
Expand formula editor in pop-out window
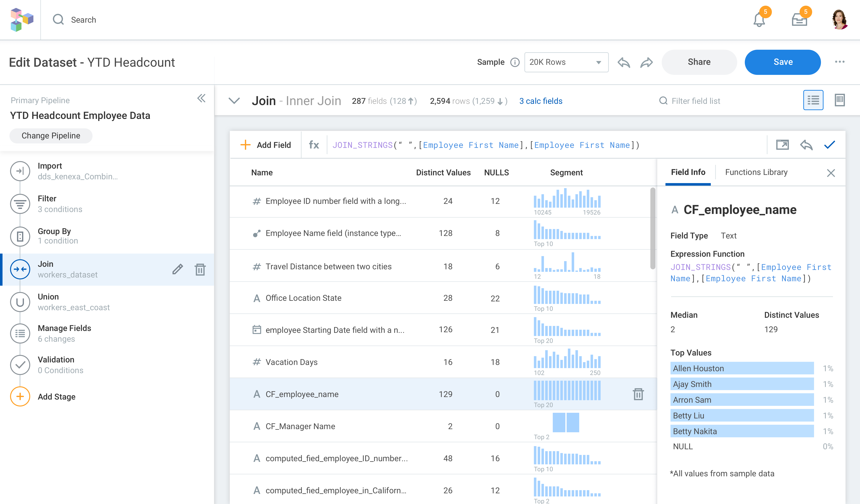pos(782,145)
